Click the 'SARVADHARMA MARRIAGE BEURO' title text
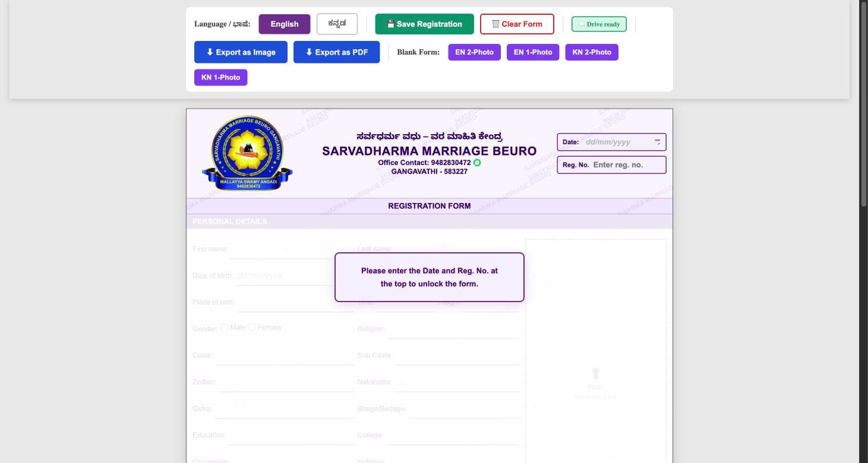This screenshot has width=868, height=463. (x=430, y=151)
